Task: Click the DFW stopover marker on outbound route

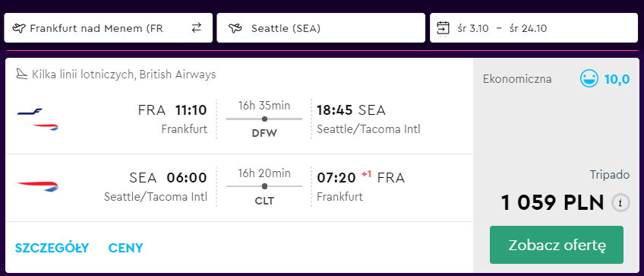Action: [264, 119]
